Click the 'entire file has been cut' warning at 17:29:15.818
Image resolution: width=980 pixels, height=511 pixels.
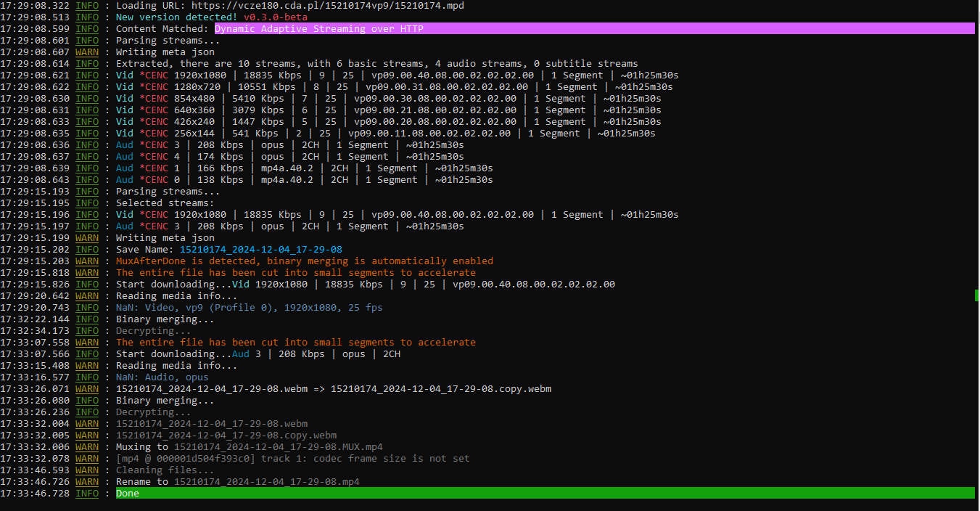(x=296, y=273)
